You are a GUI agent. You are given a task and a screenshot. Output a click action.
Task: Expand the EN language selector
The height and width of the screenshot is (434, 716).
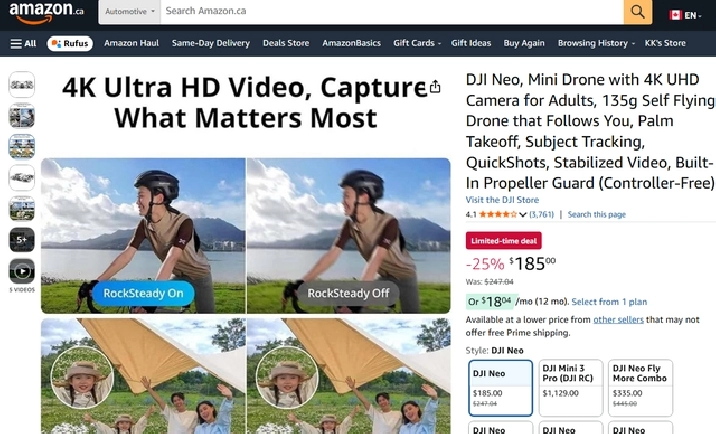(689, 15)
